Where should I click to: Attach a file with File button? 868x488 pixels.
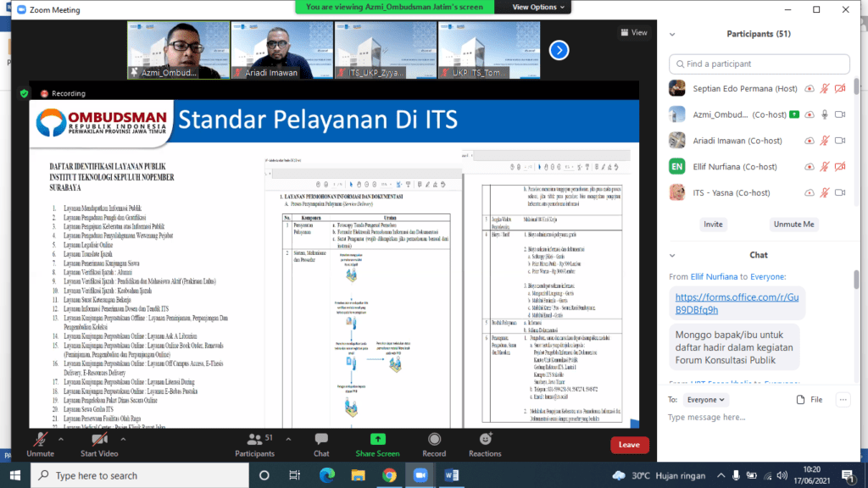coord(810,400)
